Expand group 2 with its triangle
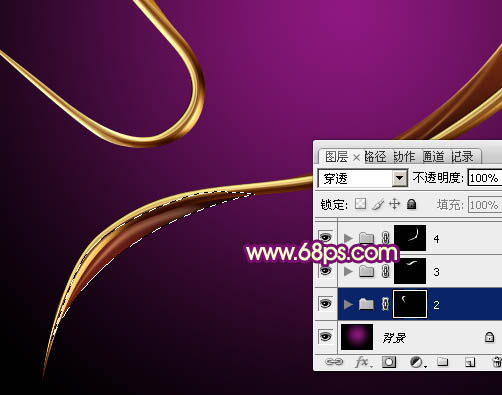Image resolution: width=502 pixels, height=395 pixels. (348, 304)
